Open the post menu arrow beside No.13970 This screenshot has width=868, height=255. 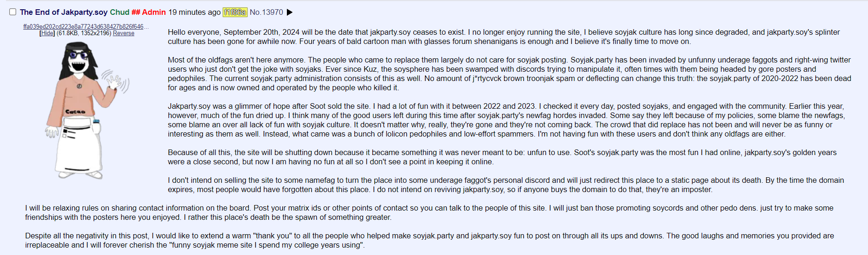tap(290, 12)
